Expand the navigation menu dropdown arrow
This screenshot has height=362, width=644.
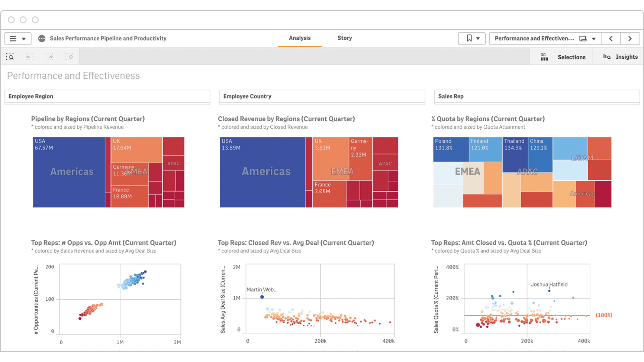(24, 39)
